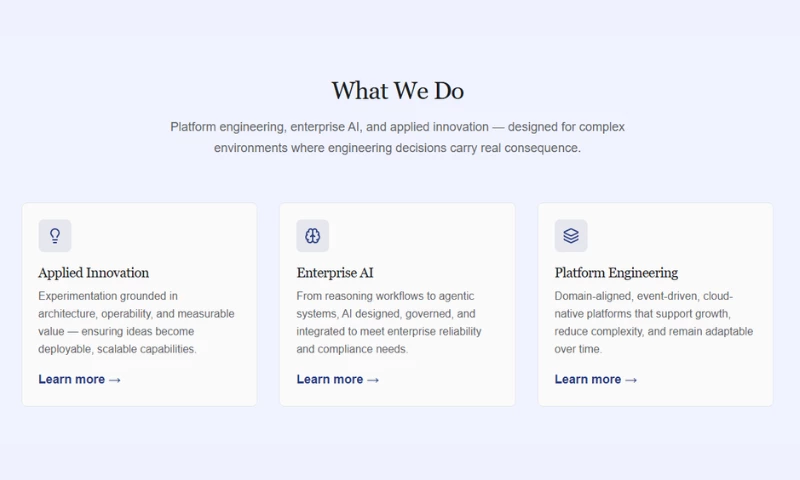
Task: Click the intro paragraph below What We Do
Action: 398,138
